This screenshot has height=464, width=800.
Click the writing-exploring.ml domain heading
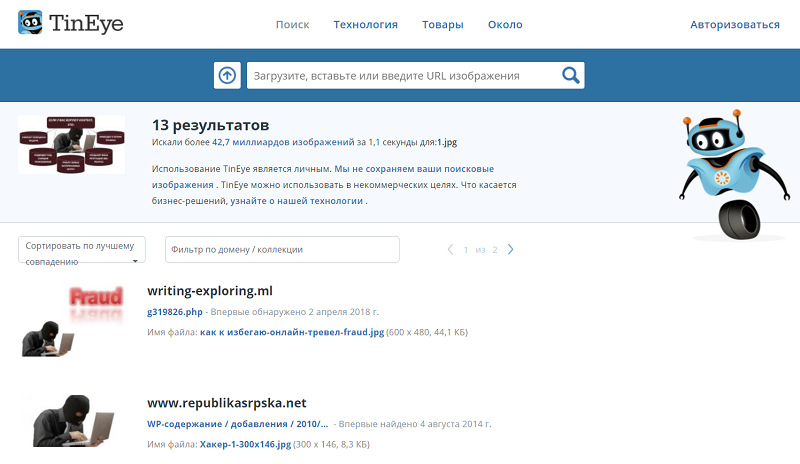[x=210, y=291]
